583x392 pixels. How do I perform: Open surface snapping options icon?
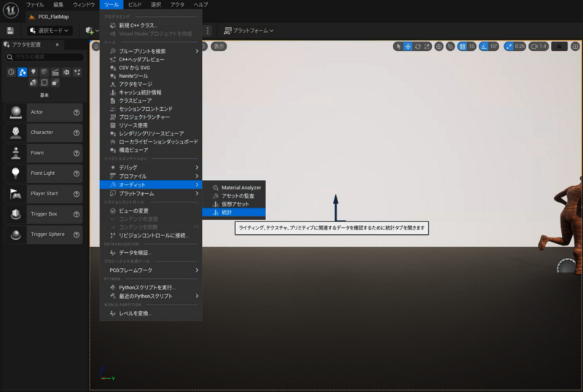pos(450,47)
